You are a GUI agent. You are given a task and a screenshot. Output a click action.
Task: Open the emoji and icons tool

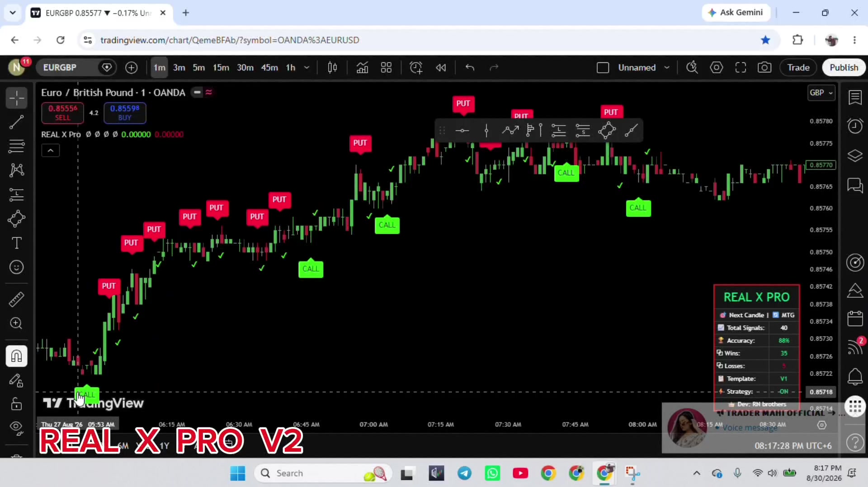[17, 267]
